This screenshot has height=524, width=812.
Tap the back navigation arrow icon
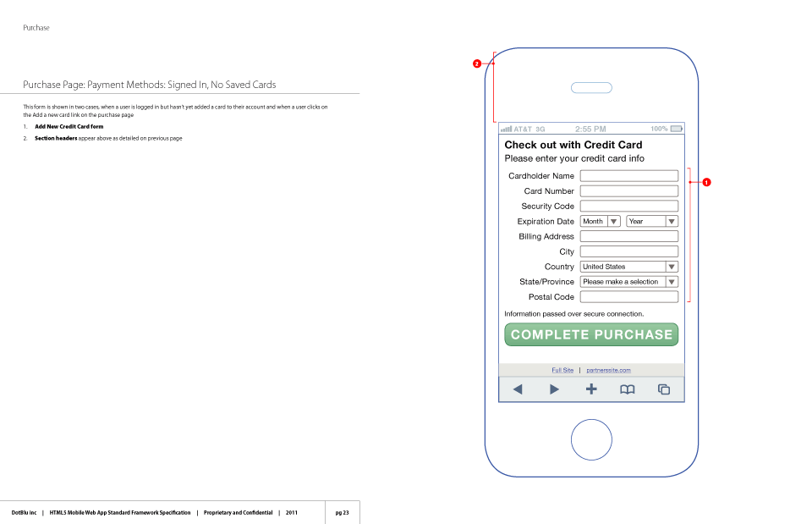tap(518, 389)
